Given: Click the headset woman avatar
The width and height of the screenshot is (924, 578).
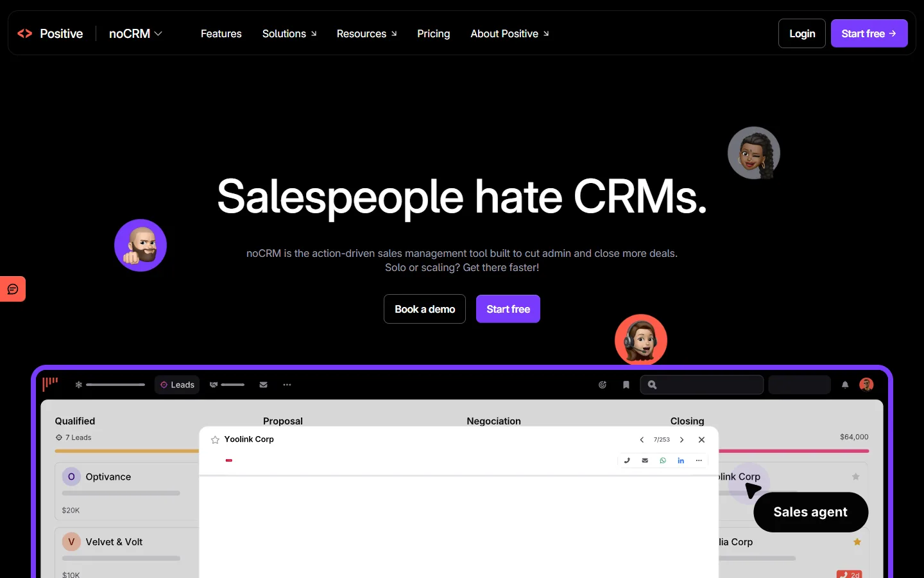Looking at the screenshot, I should (x=641, y=340).
